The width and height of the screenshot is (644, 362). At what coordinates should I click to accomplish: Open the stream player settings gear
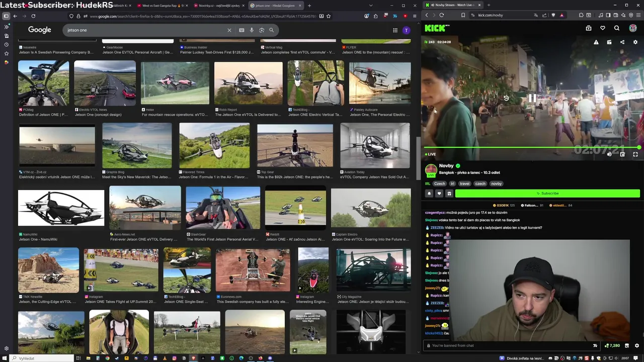(635, 42)
